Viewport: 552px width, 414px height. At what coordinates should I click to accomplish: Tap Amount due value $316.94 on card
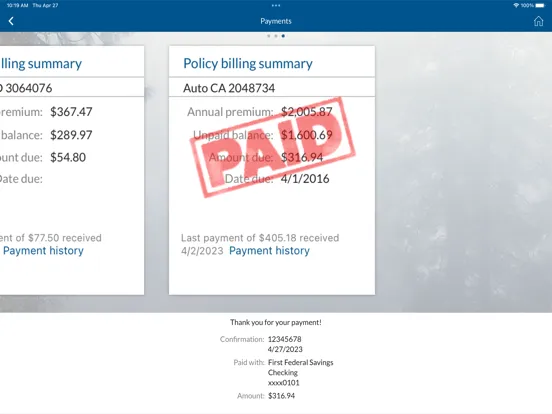[302, 157]
